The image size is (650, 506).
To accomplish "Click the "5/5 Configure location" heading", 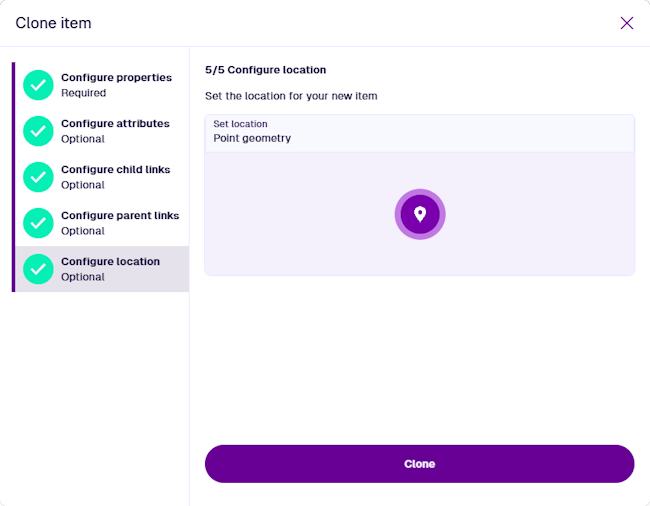I will tap(265, 70).
